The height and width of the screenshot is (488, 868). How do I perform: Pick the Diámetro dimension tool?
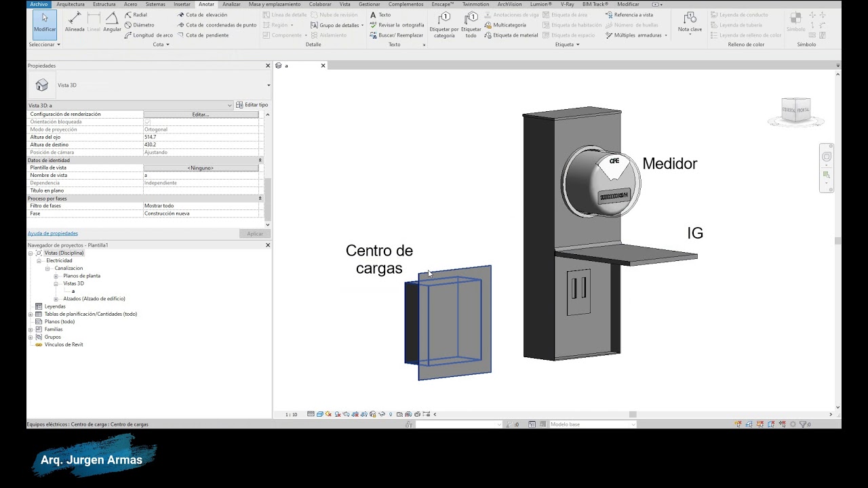(x=139, y=25)
